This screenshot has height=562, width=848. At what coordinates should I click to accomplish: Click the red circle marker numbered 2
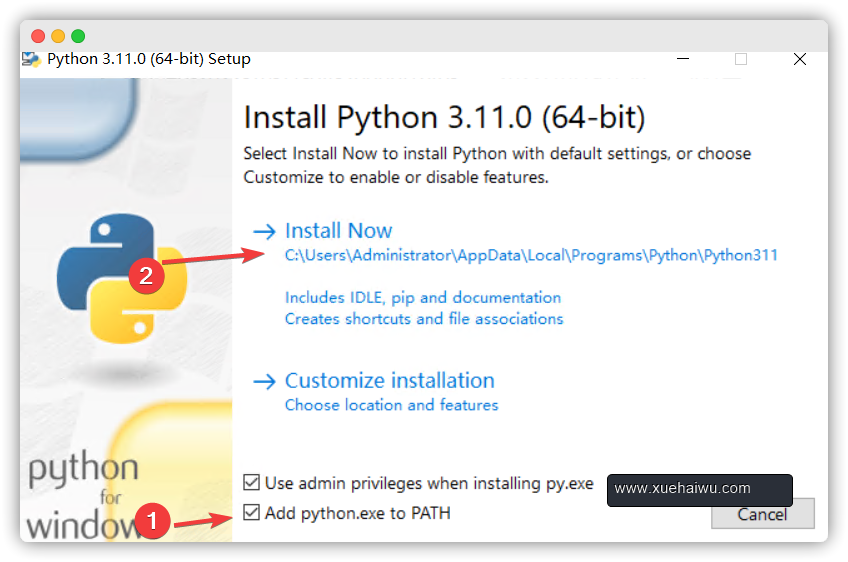click(x=146, y=276)
